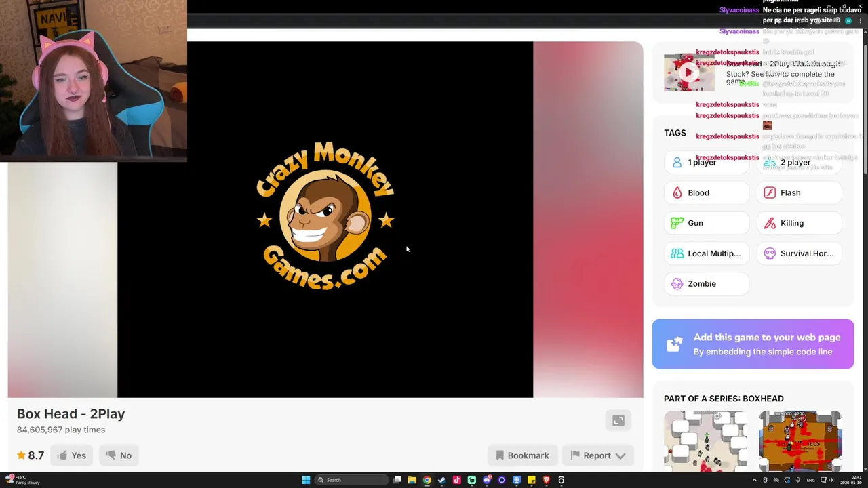The width and height of the screenshot is (868, 488).
Task: Open the Killing tag
Action: pos(799,223)
